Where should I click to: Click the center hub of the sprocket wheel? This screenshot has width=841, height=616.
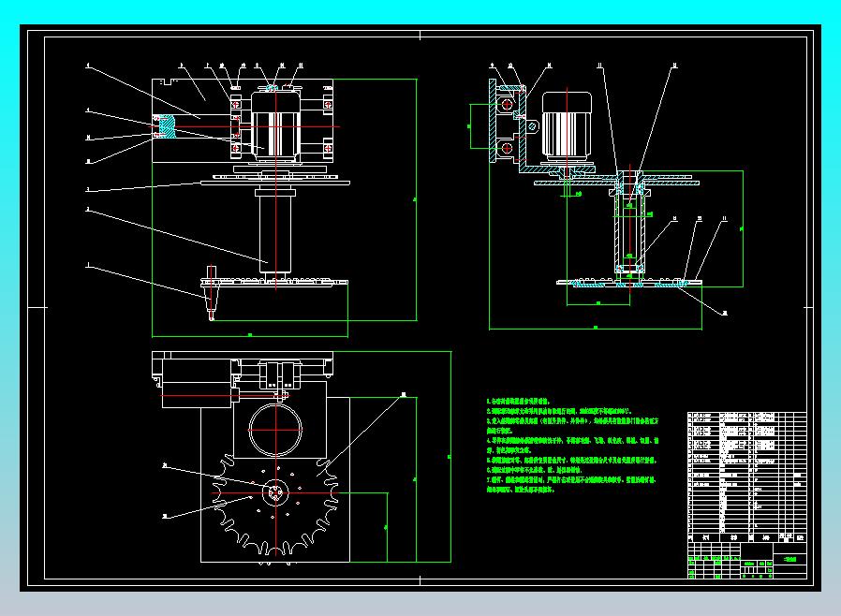coord(275,492)
